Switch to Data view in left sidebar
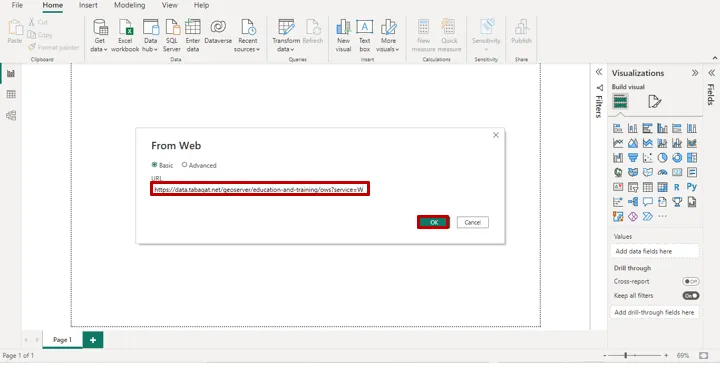Screen dimensions: 723x365 pyautogui.click(x=11, y=94)
